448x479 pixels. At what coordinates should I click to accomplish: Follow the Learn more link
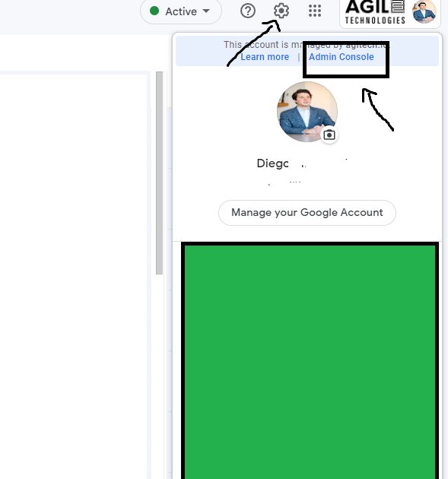[x=265, y=57]
